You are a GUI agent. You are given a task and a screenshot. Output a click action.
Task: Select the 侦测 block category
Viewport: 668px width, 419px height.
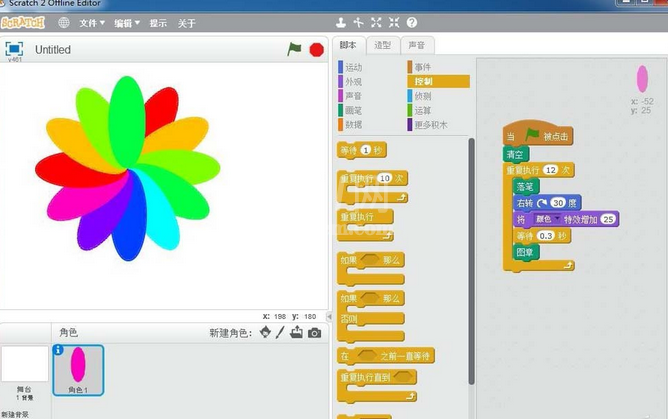tap(420, 96)
